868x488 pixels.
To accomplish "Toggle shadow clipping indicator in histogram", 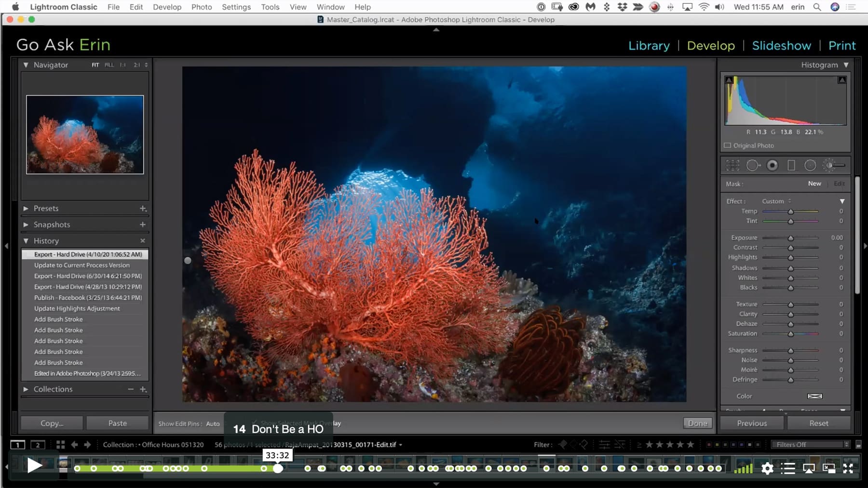I will click(x=729, y=80).
